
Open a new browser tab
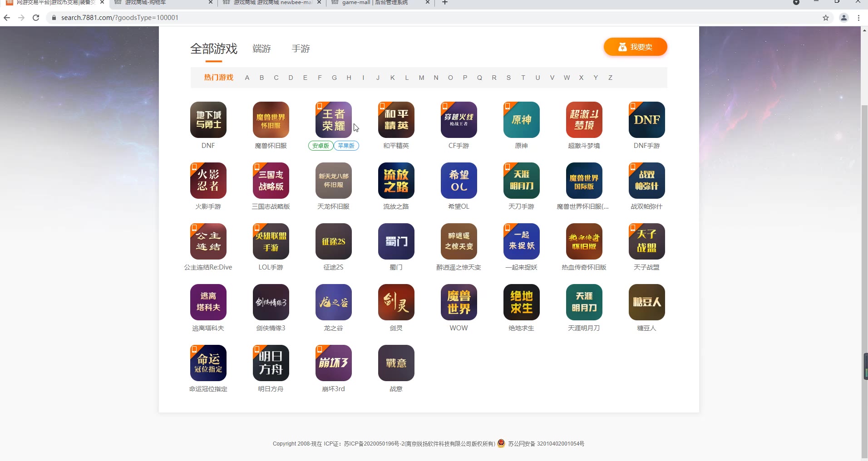(445, 3)
